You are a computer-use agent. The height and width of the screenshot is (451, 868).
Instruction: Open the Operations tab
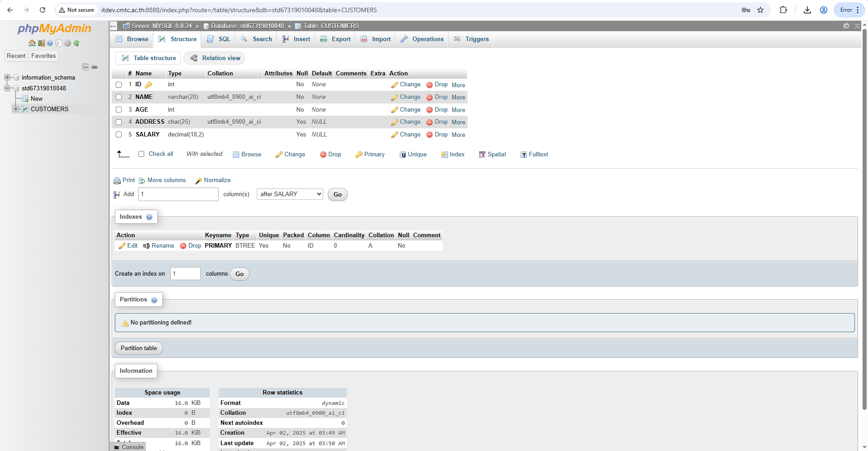(x=422, y=39)
